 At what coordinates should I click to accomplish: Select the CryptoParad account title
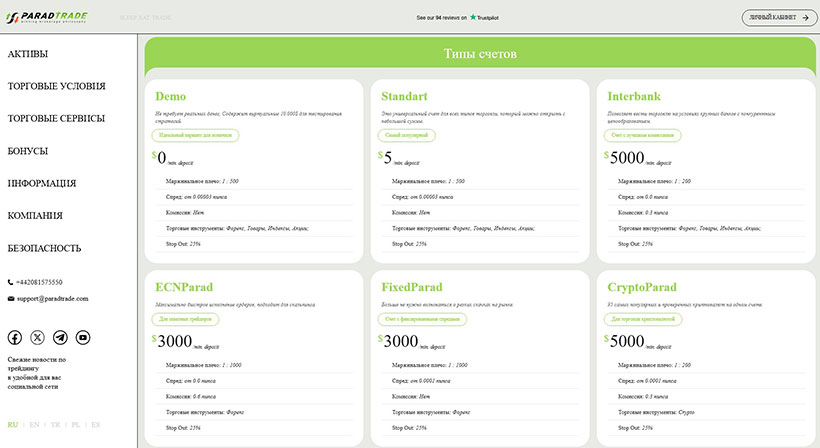(x=647, y=285)
